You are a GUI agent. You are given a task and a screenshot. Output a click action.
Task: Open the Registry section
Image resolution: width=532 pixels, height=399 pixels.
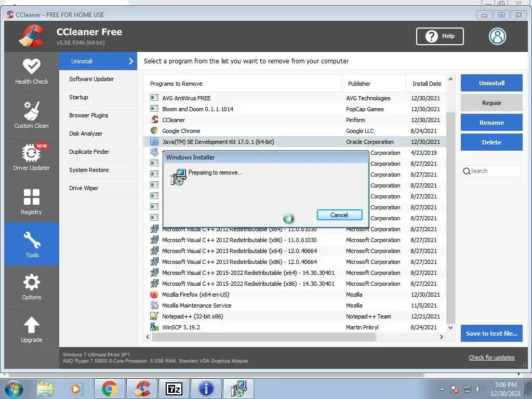coord(32,202)
